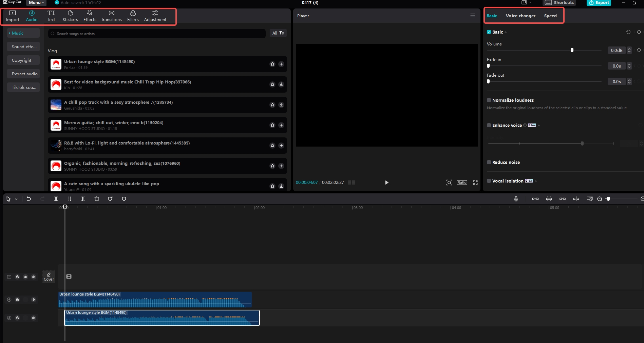Collapse the Basic section in audio panel
This screenshot has width=644, height=343.
(505, 32)
